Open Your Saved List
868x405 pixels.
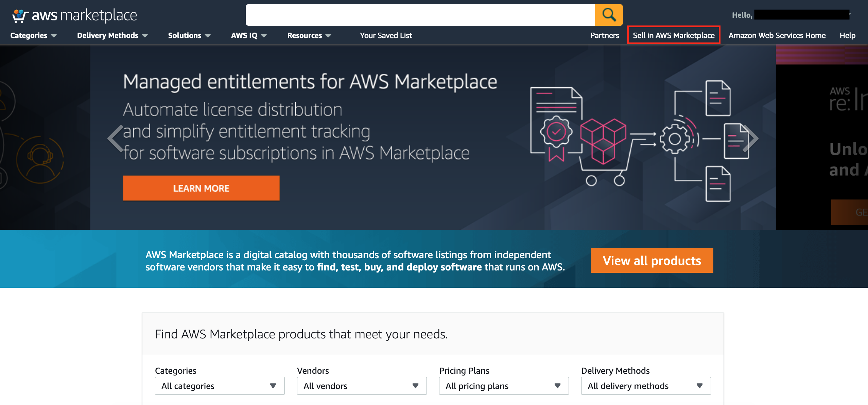(386, 35)
